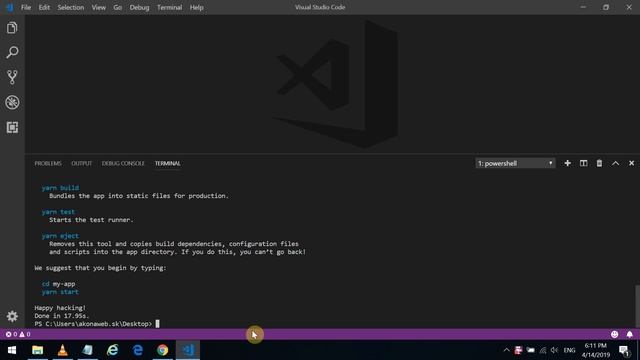Maximize the panel with up chevron
The image size is (640, 360).
(615, 163)
